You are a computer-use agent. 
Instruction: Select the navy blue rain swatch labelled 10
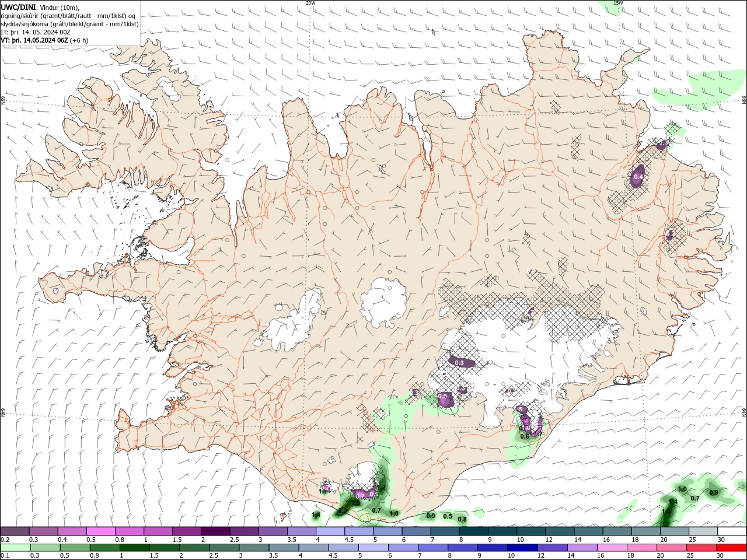[x=522, y=548]
